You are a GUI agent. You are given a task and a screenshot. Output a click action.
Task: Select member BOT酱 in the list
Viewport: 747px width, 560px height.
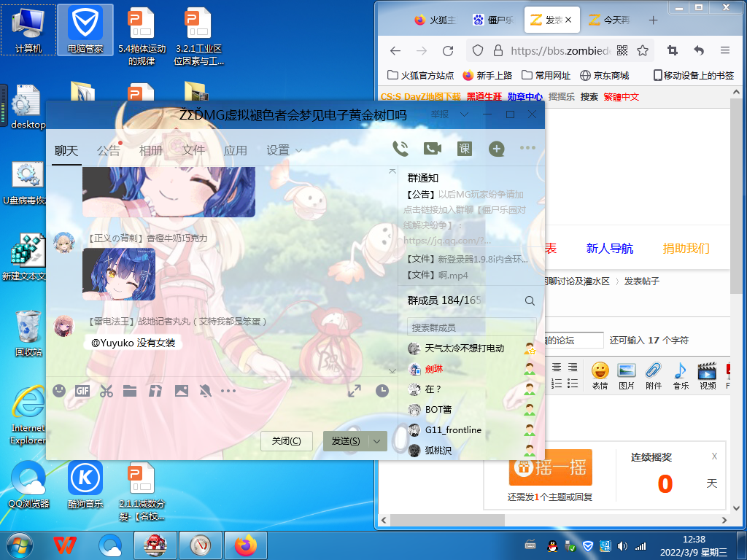click(472, 410)
